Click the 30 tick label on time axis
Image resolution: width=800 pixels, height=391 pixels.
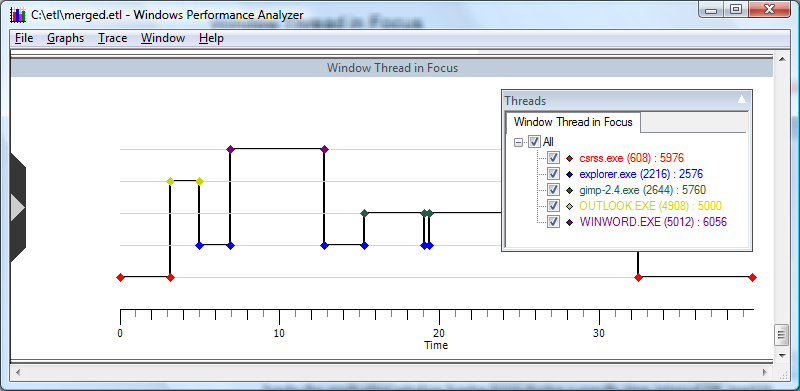[599, 333]
